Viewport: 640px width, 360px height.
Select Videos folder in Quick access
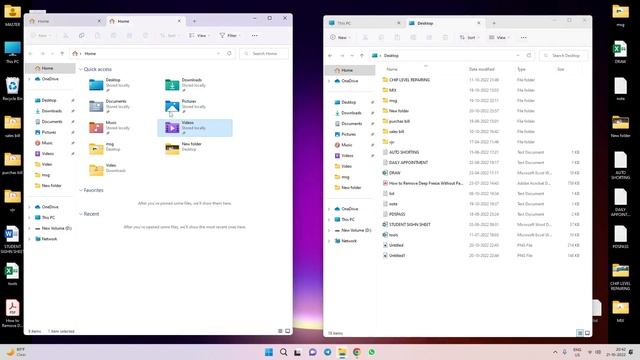click(x=195, y=128)
